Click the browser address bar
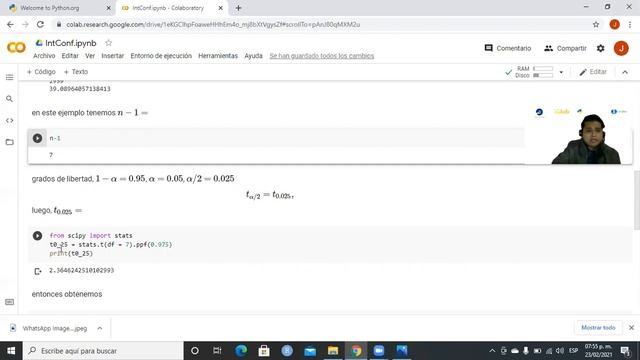The height and width of the screenshot is (360, 640). click(x=322, y=24)
